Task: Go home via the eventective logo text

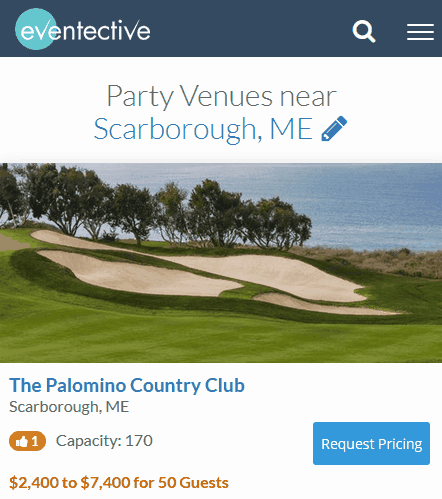Action: (85, 30)
